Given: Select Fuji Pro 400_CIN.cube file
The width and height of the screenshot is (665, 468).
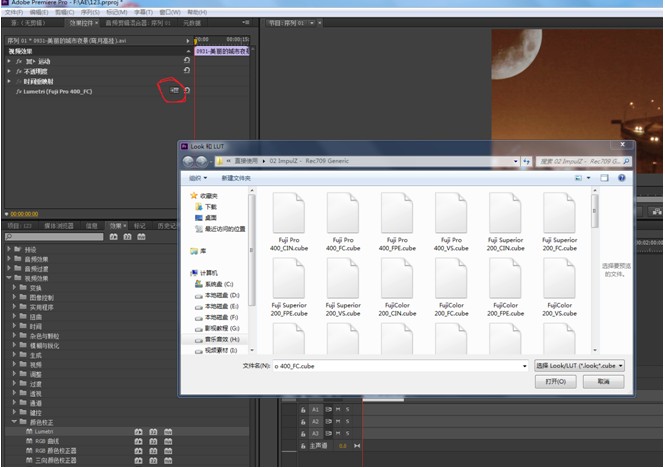Looking at the screenshot, I should (289, 222).
